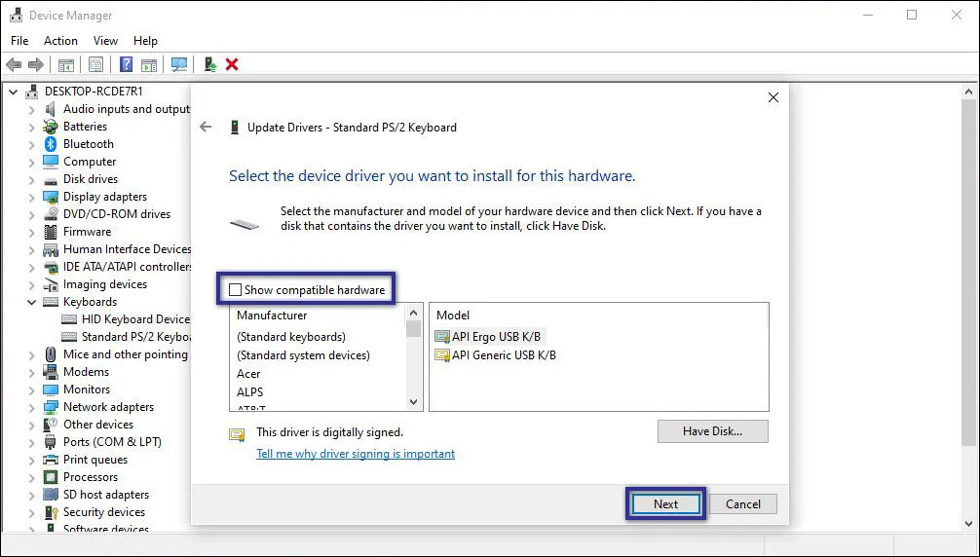This screenshot has width=980, height=557.
Task: Click the Imaging devices camera icon
Action: [x=51, y=284]
